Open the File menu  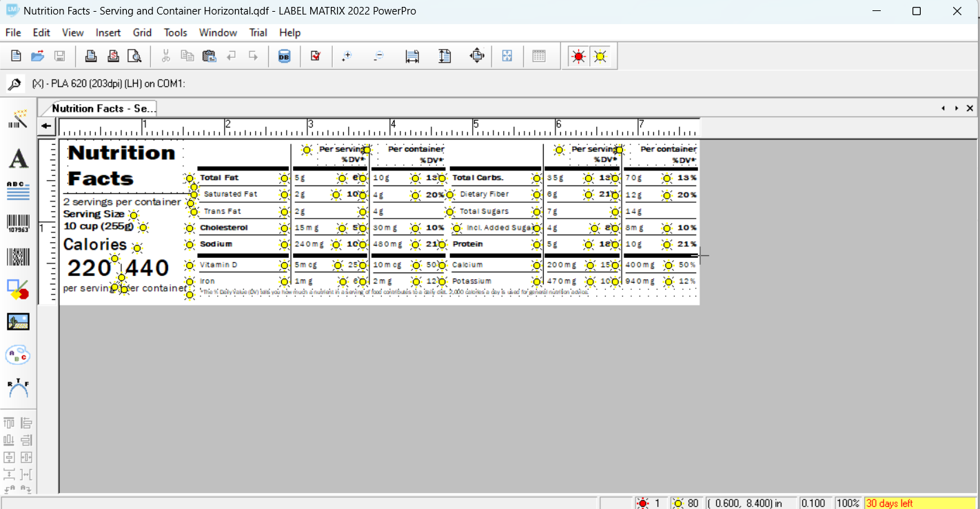(x=12, y=32)
